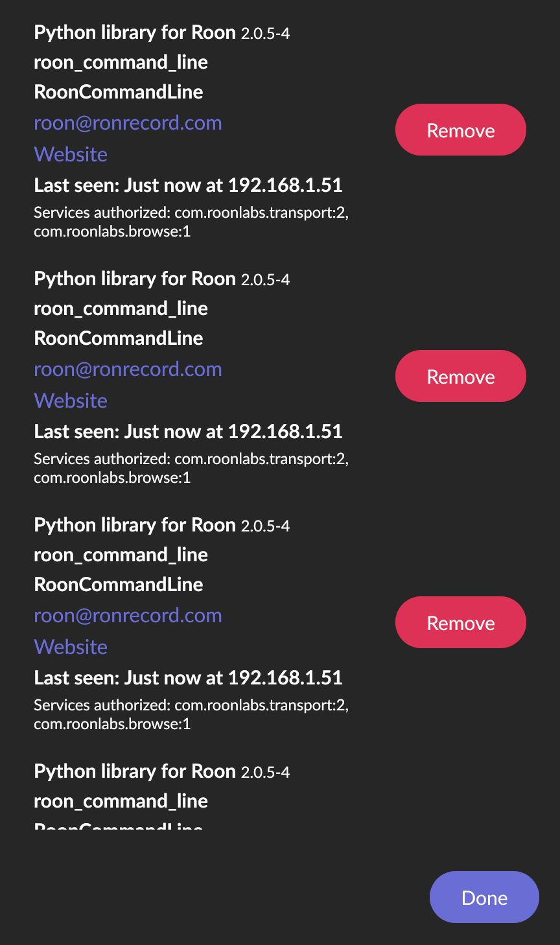Click first entry's Last seen 192.168.1.51 text
This screenshot has width=560, height=945.
point(188,185)
